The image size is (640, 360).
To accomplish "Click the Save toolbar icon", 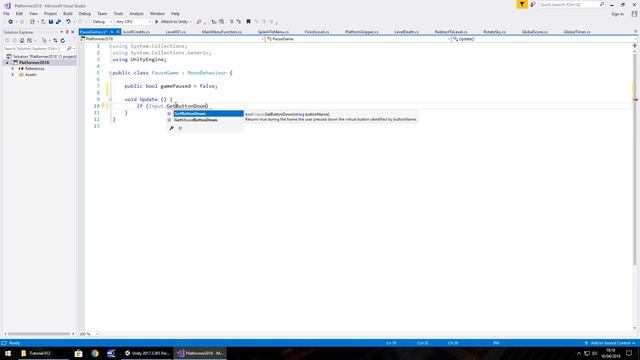I will click(x=51, y=22).
